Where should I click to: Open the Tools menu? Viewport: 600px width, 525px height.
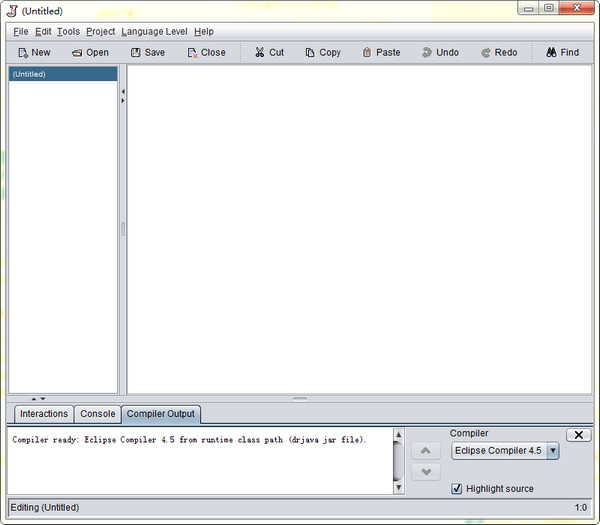click(68, 32)
